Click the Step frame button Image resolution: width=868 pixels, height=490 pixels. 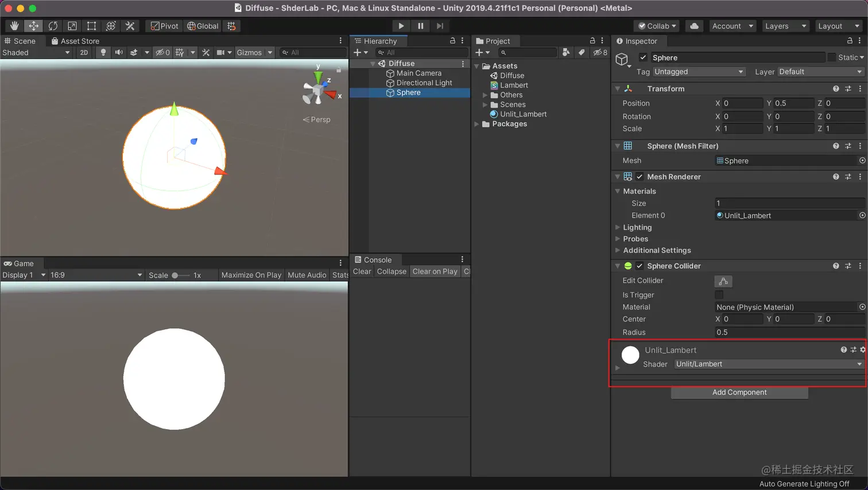(440, 26)
